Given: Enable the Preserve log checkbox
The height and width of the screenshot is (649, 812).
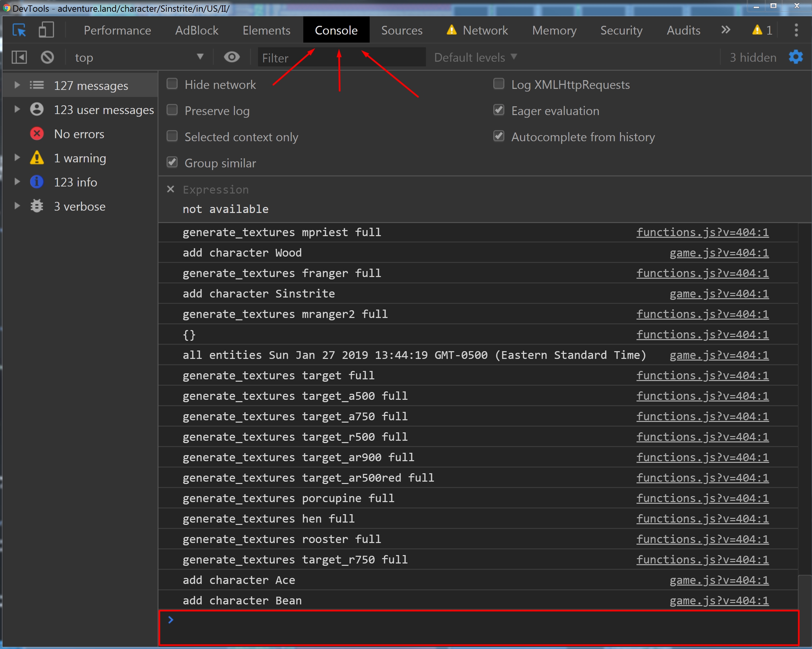Looking at the screenshot, I should click(x=172, y=110).
